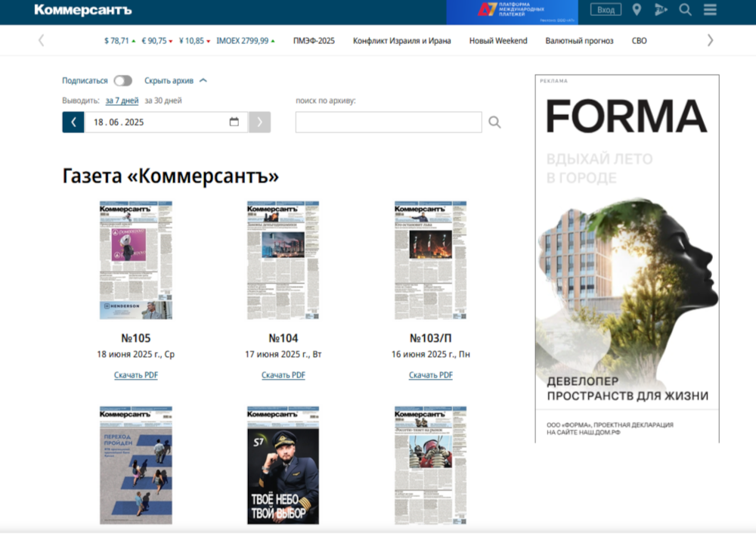Click the FORMA advertisement banner
The width and height of the screenshot is (756, 534).
coord(627,259)
